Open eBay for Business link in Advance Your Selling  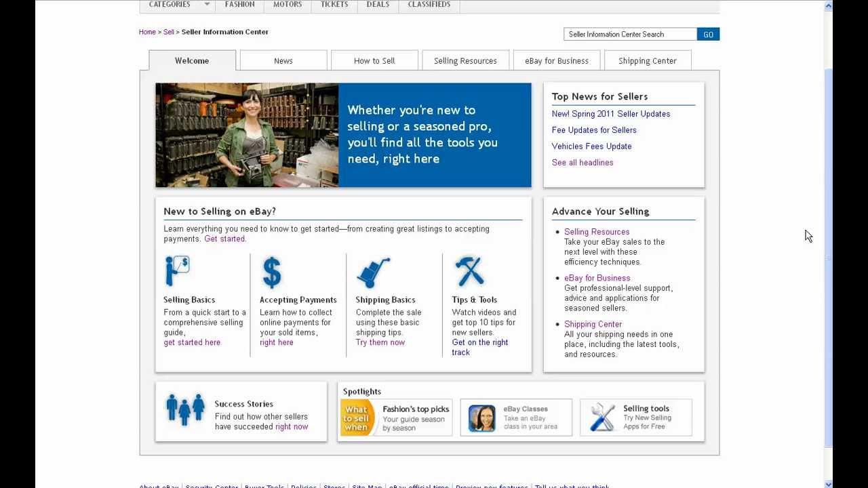[x=597, y=278]
